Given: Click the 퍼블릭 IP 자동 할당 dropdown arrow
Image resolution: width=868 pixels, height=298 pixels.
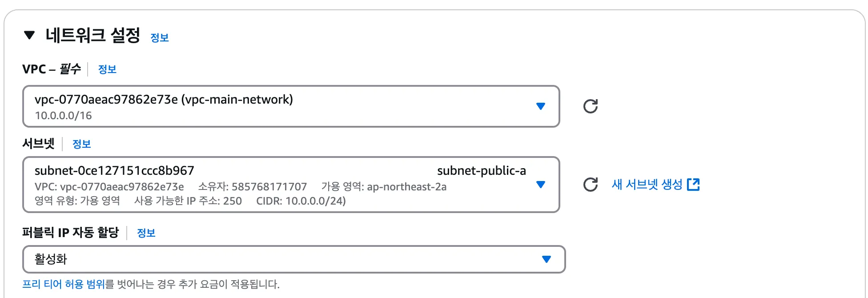Looking at the screenshot, I should click(547, 259).
